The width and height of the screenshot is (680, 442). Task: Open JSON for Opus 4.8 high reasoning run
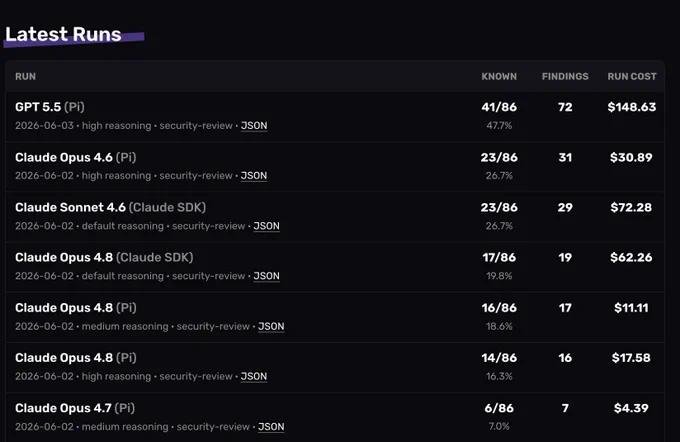[254, 377]
